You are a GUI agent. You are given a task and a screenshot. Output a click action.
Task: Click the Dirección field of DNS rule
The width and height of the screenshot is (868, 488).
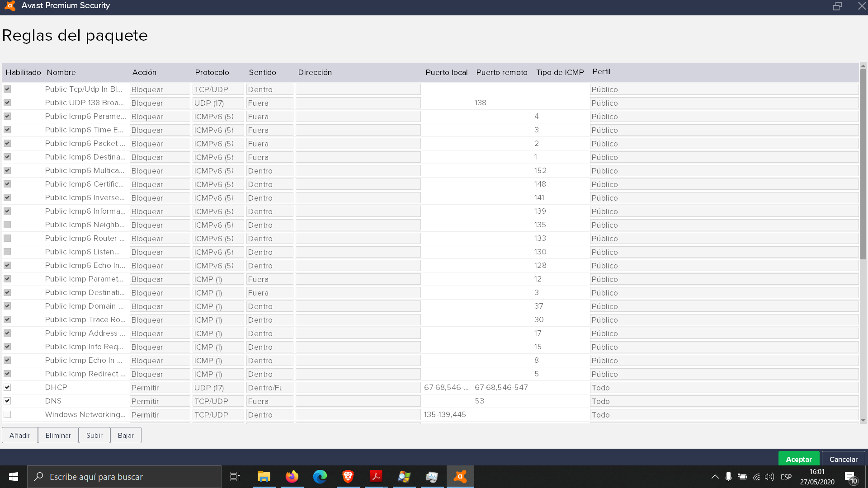pos(358,401)
